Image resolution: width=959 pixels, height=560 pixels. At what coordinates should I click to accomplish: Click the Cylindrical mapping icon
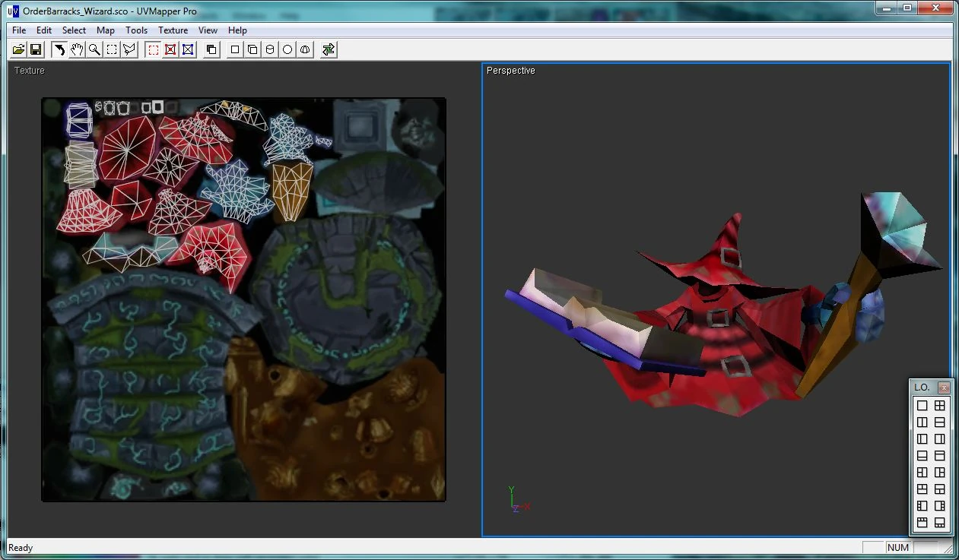pos(270,49)
